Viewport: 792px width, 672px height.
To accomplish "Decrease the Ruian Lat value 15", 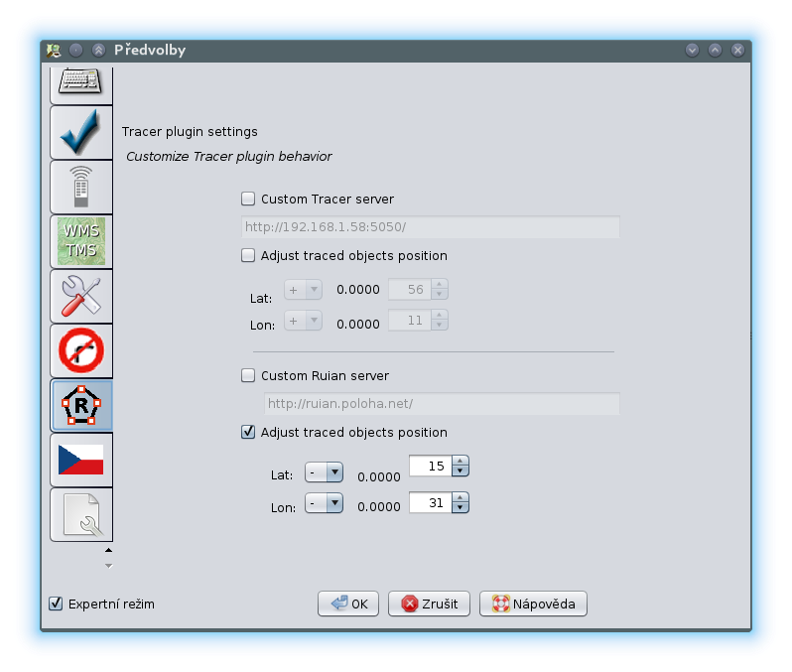I will pyautogui.click(x=461, y=470).
